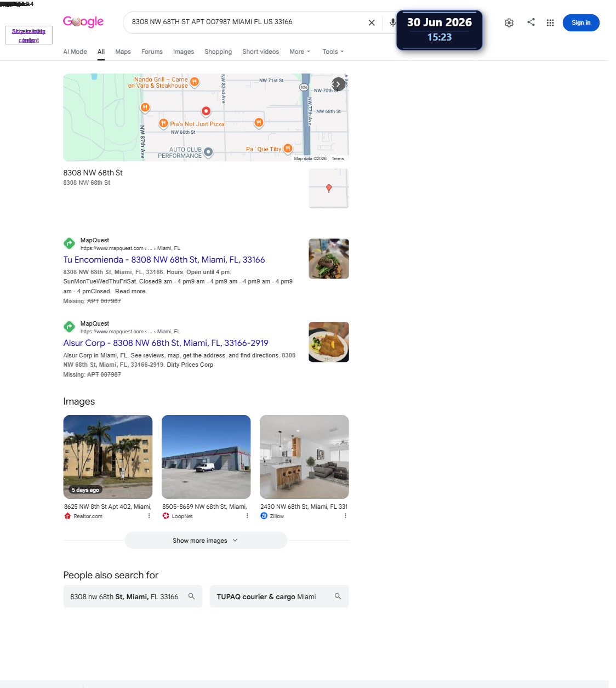Select the red location pin on the map
616x688 pixels.
206,111
